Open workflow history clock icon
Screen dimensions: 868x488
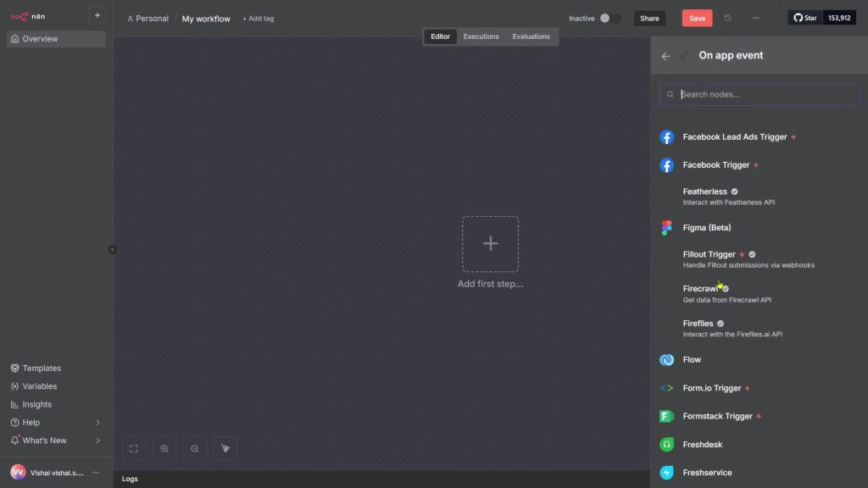point(727,19)
